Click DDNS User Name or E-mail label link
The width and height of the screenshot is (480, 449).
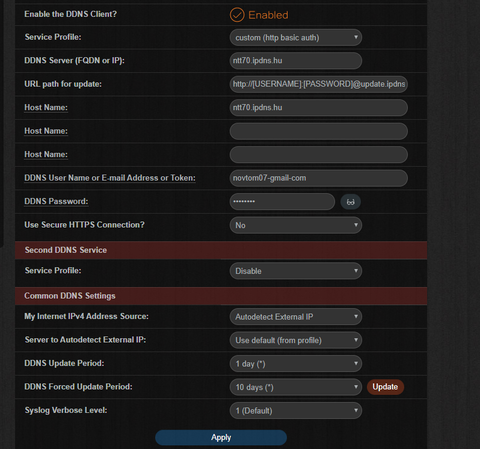click(110, 178)
